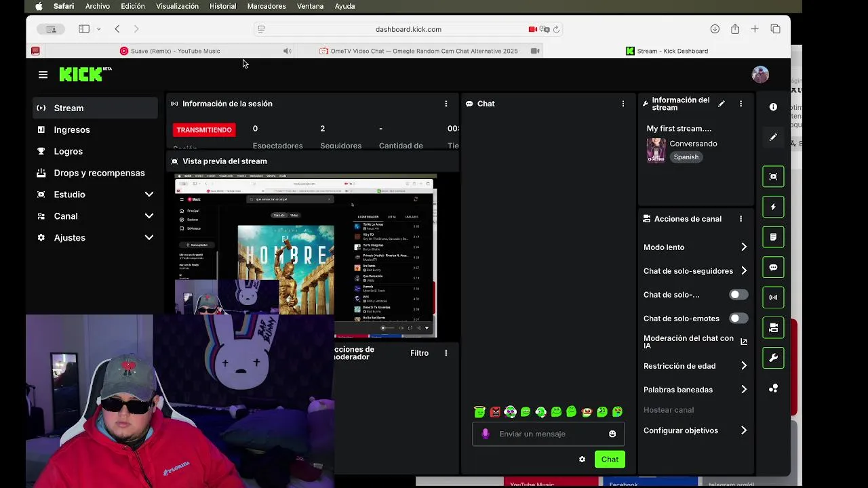This screenshot has height=488, width=868.
Task: Insert the halo emote
Action: tap(479, 411)
